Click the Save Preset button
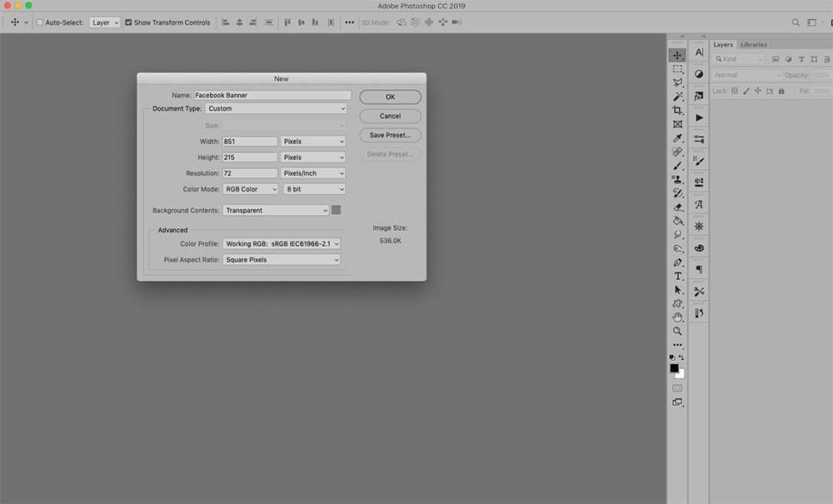Screen dimensions: 833x504 pyautogui.click(x=391, y=135)
